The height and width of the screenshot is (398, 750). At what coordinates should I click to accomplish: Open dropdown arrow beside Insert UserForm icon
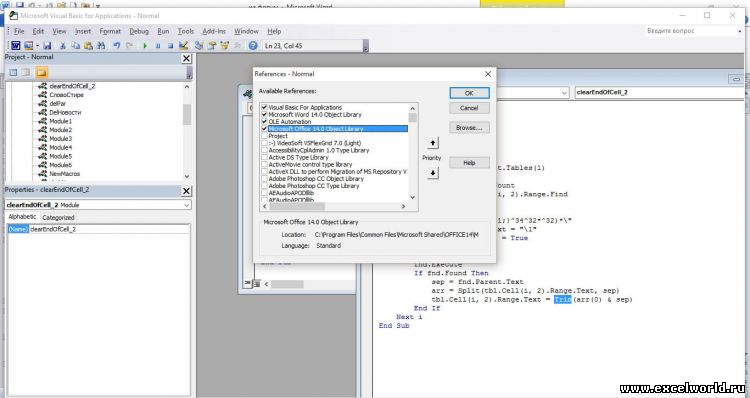[37, 46]
